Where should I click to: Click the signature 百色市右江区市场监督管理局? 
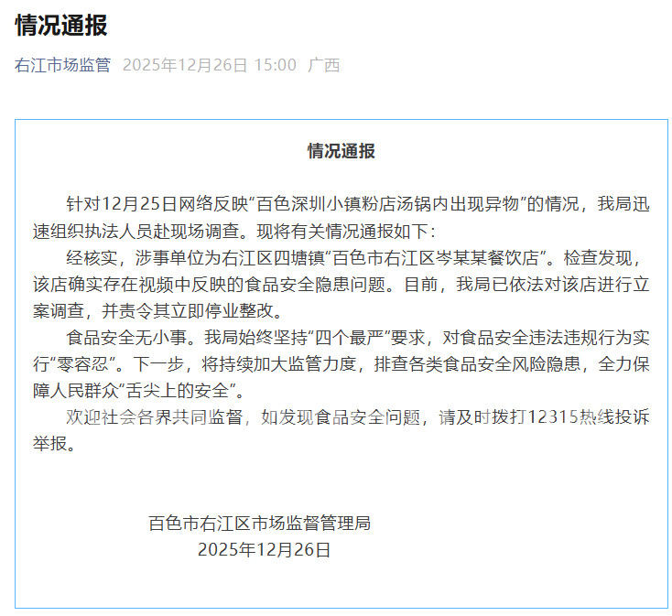pyautogui.click(x=259, y=523)
